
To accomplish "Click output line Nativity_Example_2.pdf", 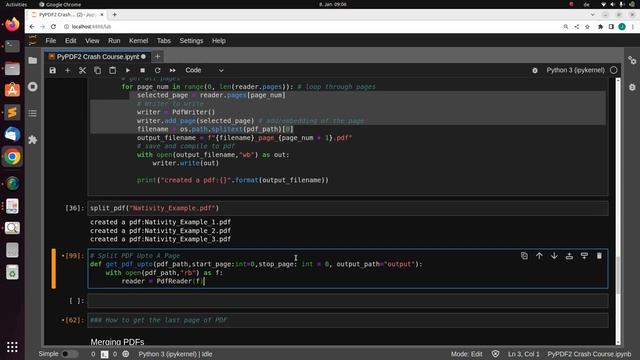I will pos(160,231).
